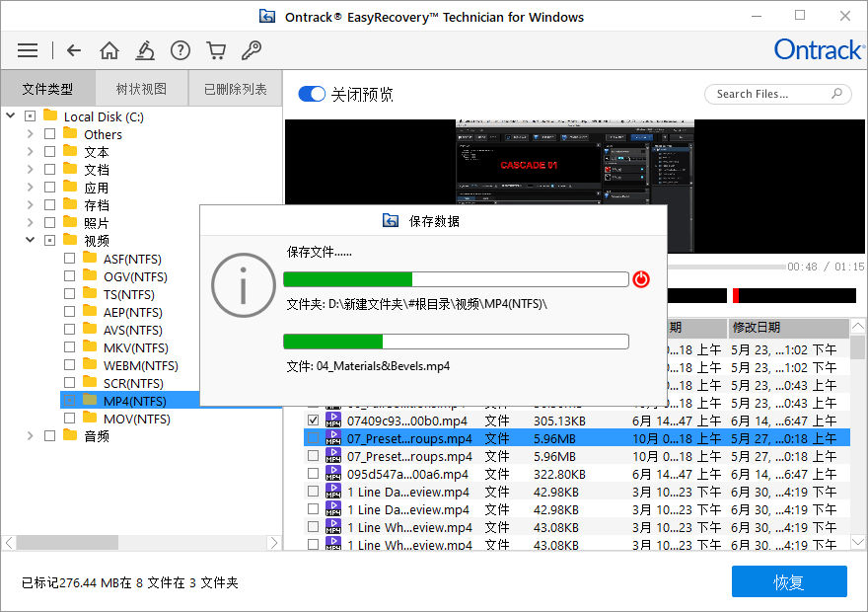
Task: Click the file list down scroll arrow
Action: (857, 542)
